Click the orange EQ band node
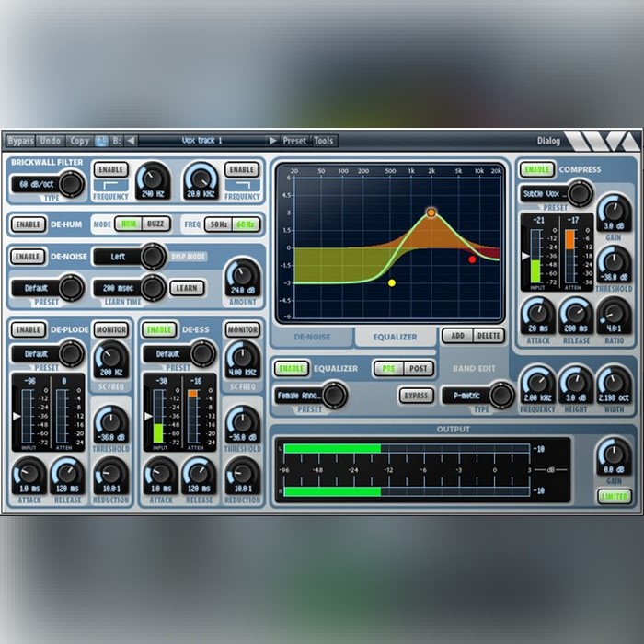 click(431, 213)
